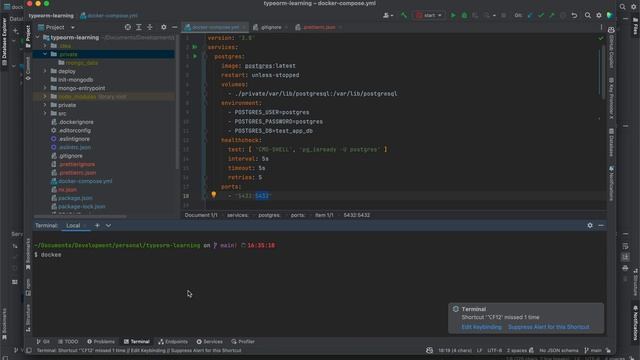Click the Git update project arrow
Screen dimensions: 640x360
[530, 16]
